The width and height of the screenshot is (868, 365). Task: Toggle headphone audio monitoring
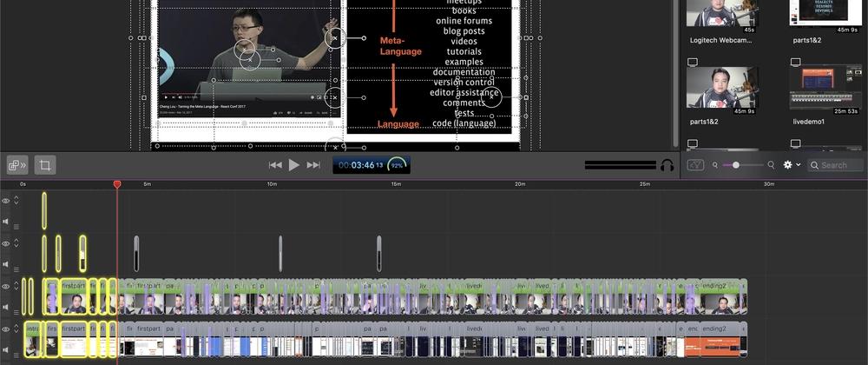coord(667,165)
